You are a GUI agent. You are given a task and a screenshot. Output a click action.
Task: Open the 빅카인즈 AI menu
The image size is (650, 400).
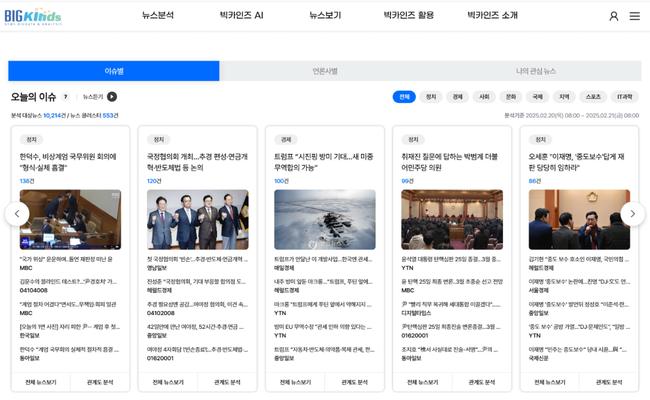click(241, 16)
